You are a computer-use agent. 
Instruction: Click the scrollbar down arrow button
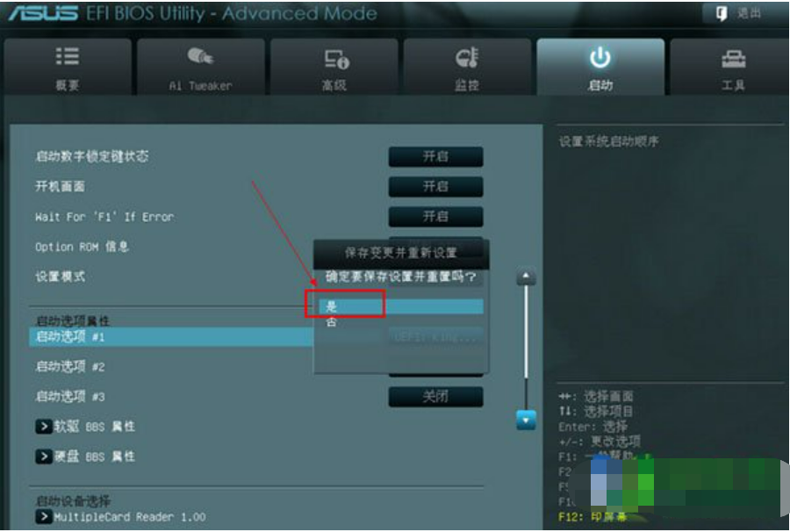(526, 420)
